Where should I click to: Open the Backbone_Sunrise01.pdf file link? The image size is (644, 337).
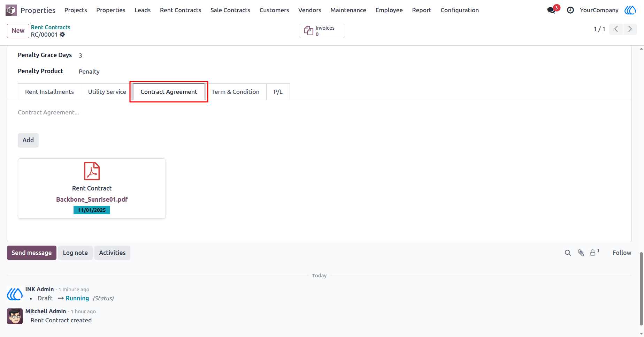tap(92, 200)
